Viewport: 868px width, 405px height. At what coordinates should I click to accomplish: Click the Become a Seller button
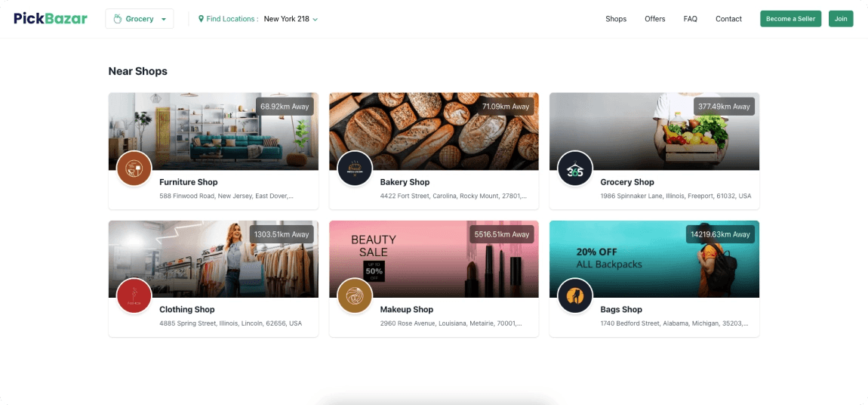coord(790,19)
